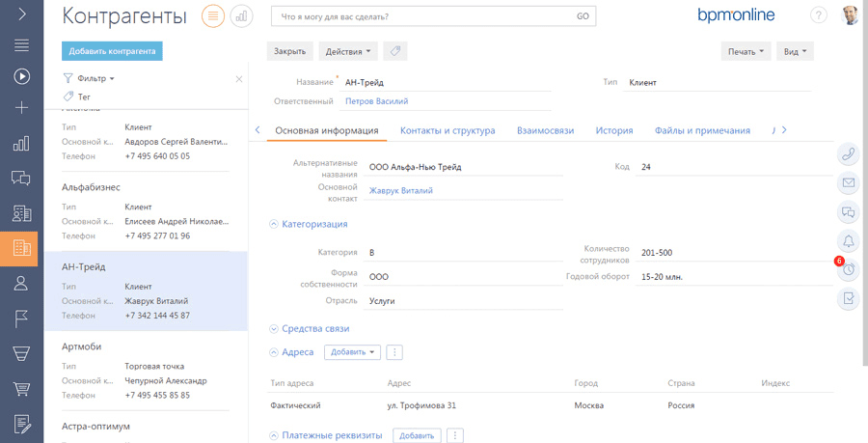Viewport: 868px width, 443px height.
Task: Click the bpm'online logo
Action: [x=736, y=15]
